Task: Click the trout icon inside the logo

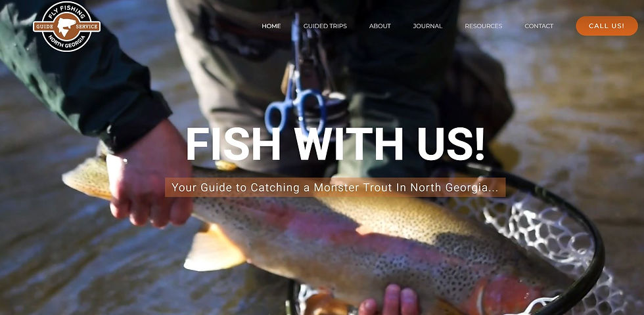Action: point(66,26)
